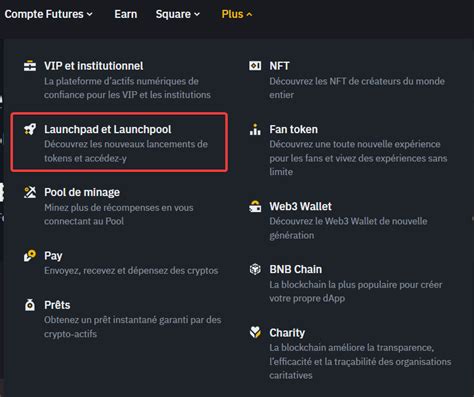Viewport: 474px width, 397px height.
Task: Collapse the Plus menu chevron
Action: (x=249, y=15)
